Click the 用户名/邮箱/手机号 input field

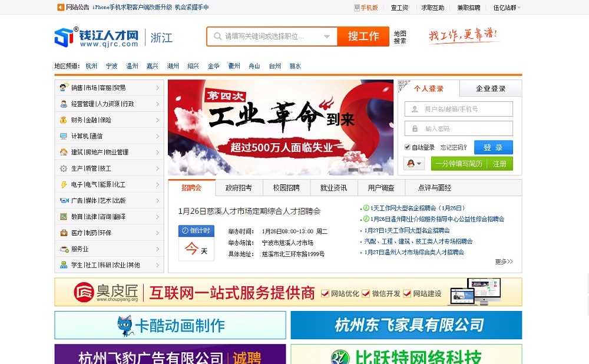point(459,109)
